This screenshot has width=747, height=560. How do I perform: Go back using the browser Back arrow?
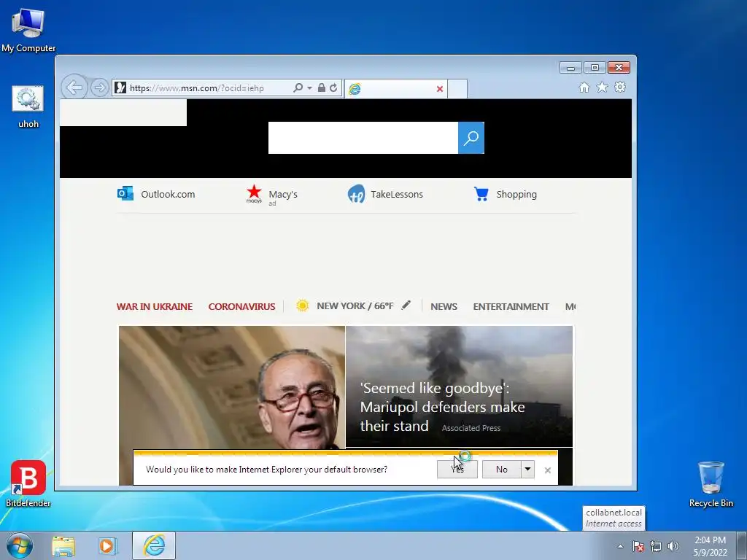point(74,87)
